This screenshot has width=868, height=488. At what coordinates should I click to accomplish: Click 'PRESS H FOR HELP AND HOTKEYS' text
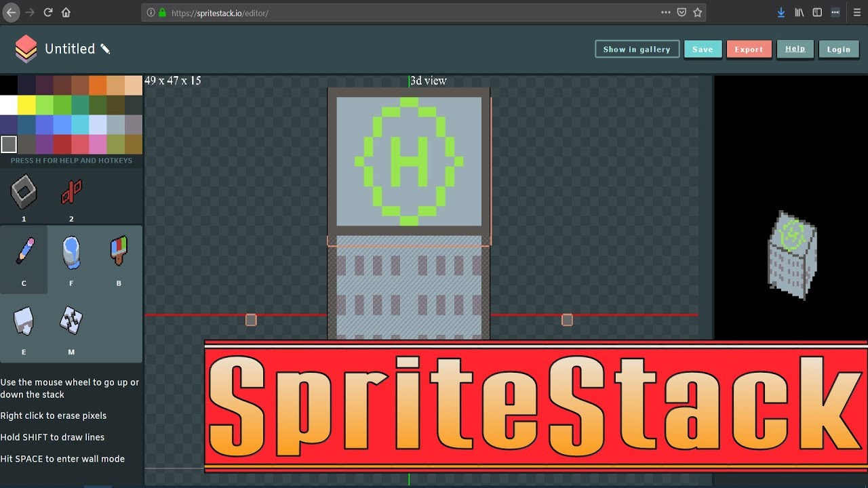coord(71,161)
